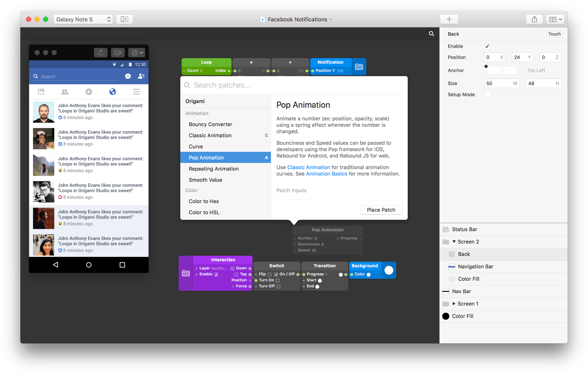This screenshot has height=375, width=588.
Task: Select Curve in patch list
Action: (x=225, y=146)
